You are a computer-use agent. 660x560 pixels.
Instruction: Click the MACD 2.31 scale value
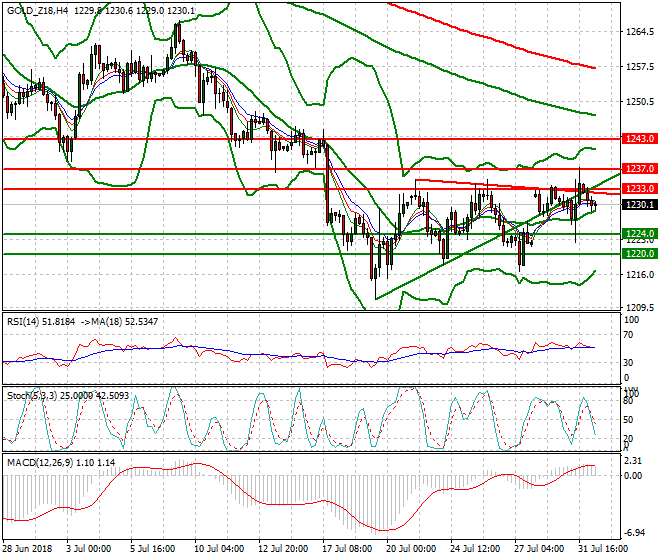[x=633, y=461]
